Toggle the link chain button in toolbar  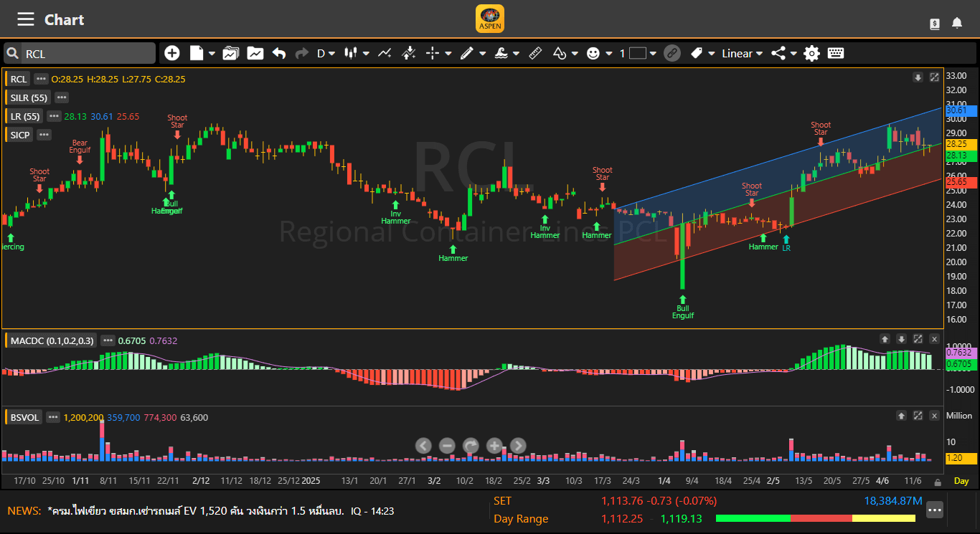(x=672, y=53)
